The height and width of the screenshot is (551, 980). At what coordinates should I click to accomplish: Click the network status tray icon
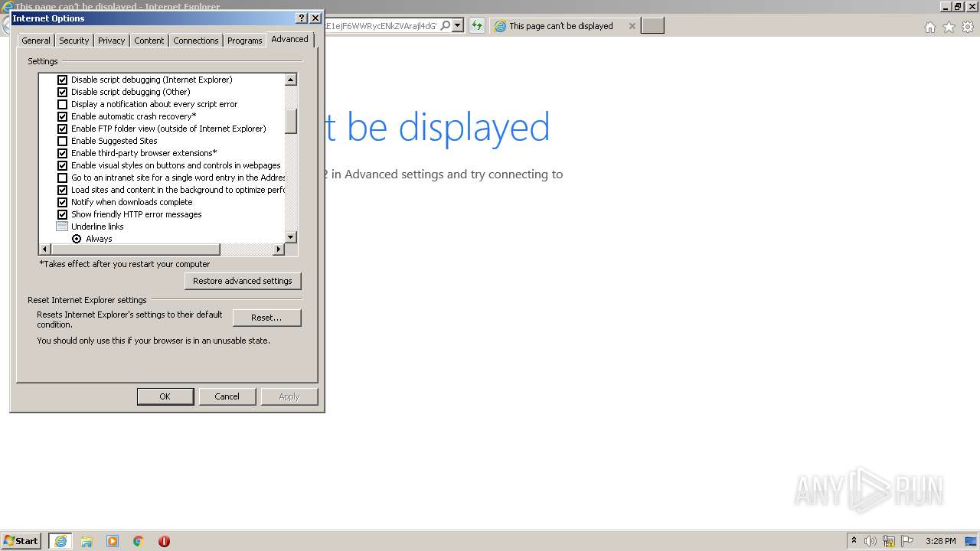(x=889, y=541)
